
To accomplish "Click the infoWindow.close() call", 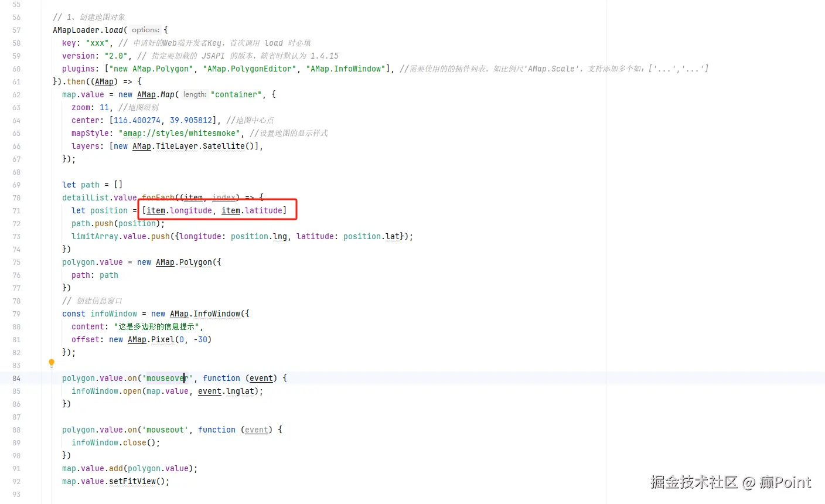I will [x=116, y=442].
